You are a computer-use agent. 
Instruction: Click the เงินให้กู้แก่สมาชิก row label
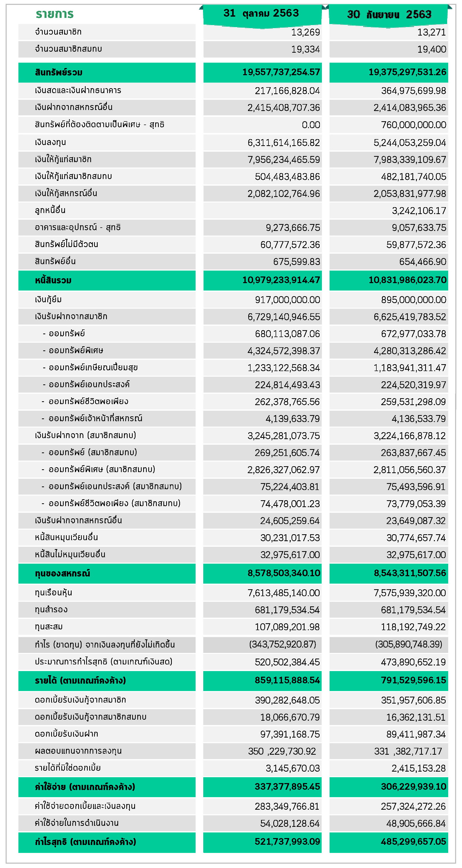[63, 159]
